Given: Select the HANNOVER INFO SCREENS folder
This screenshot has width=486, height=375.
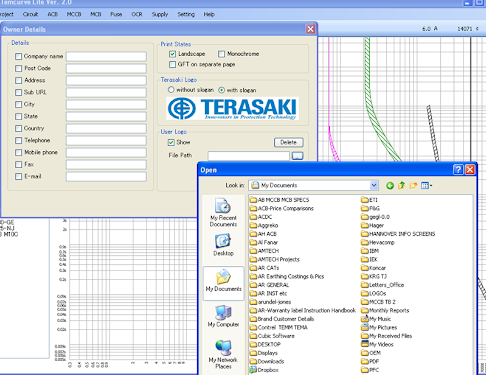Looking at the screenshot, I should [398, 234].
